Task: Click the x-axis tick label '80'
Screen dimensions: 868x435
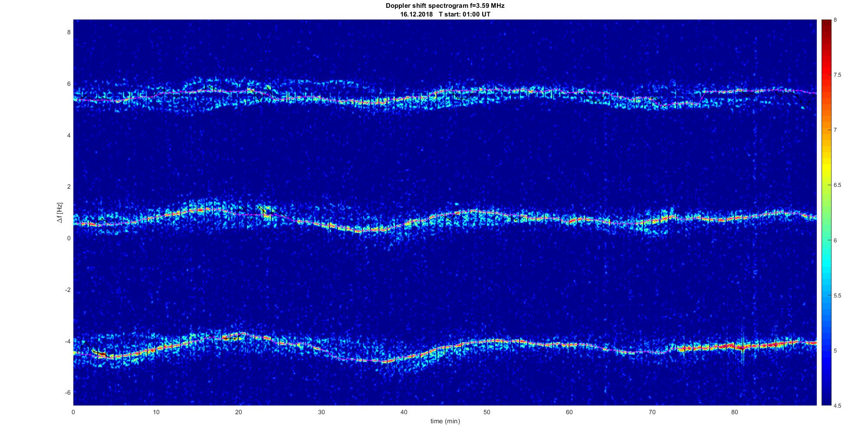Action: 735,412
